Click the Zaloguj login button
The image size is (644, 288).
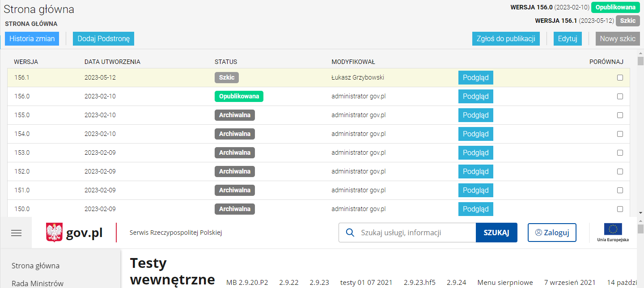point(552,233)
